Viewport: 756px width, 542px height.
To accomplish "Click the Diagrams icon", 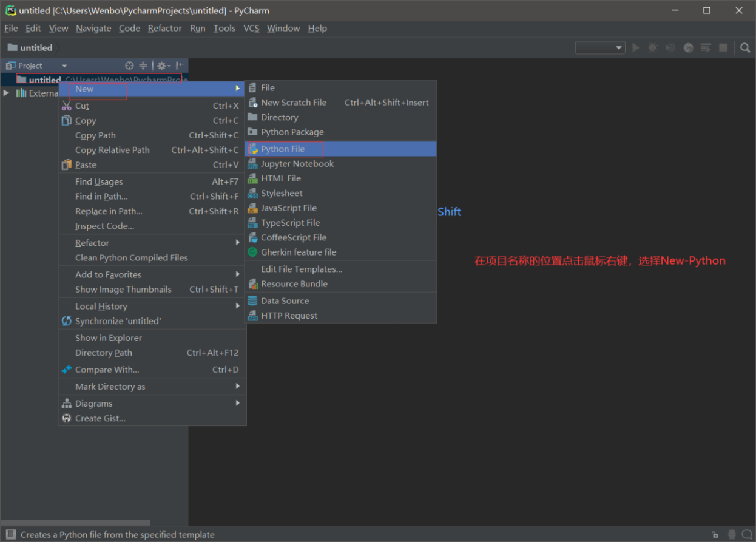I will (x=67, y=404).
